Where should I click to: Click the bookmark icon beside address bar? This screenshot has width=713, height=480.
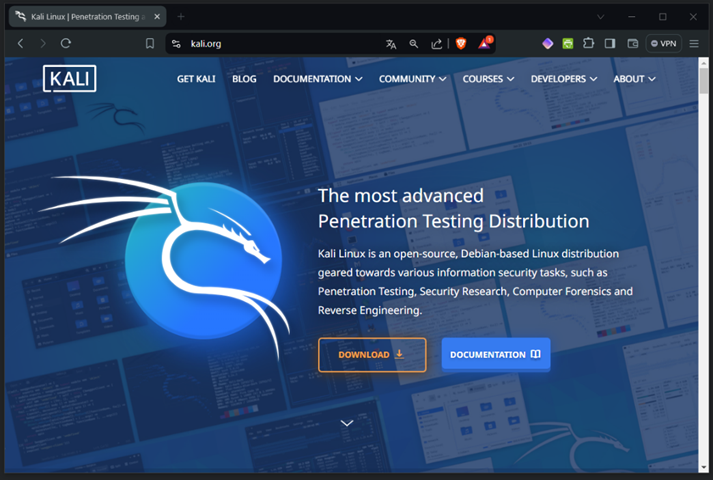pyautogui.click(x=150, y=44)
